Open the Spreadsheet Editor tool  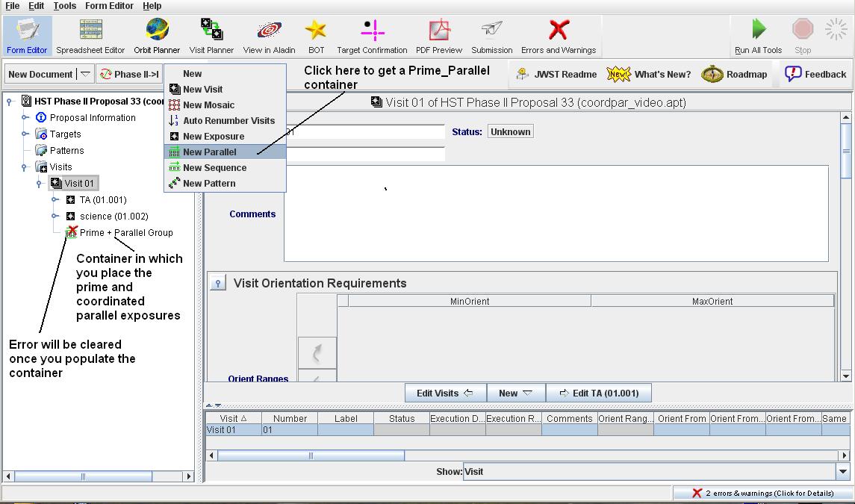click(90, 36)
